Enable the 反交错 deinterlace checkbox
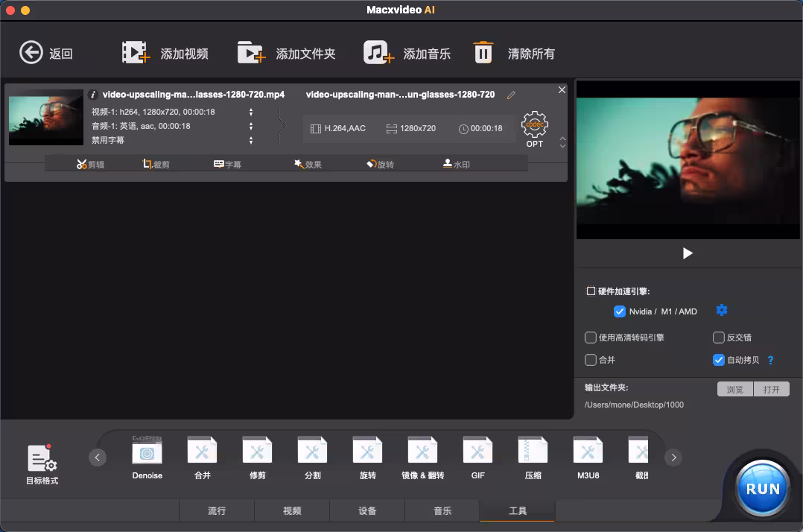Image resolution: width=803 pixels, height=532 pixels. (x=719, y=338)
